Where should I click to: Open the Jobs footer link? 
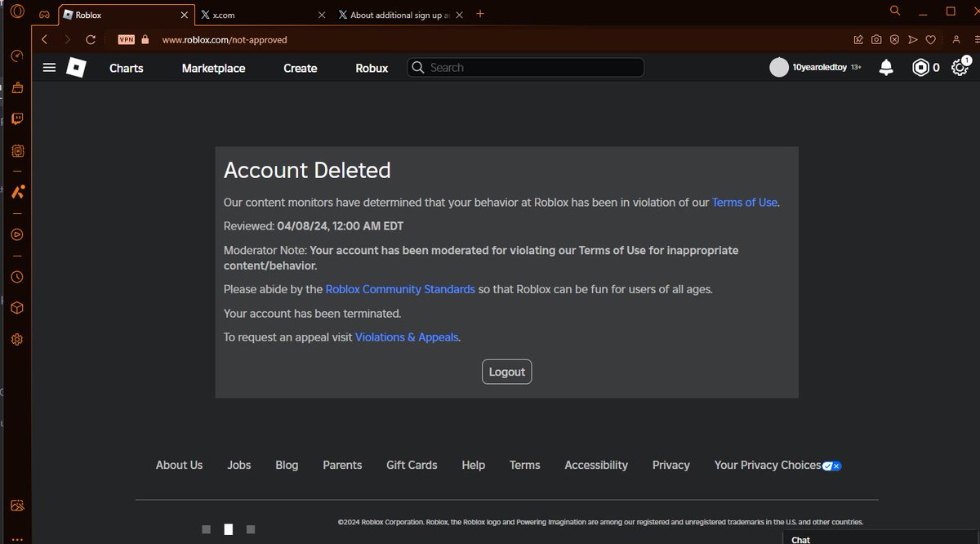click(239, 465)
